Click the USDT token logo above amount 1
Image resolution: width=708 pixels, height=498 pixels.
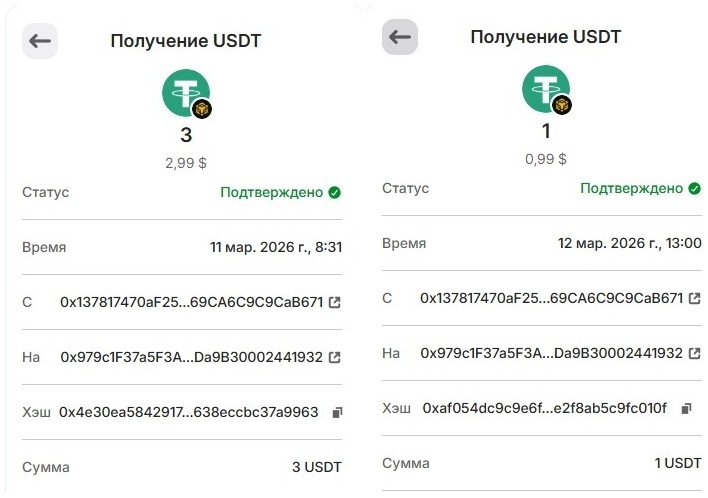click(x=546, y=90)
